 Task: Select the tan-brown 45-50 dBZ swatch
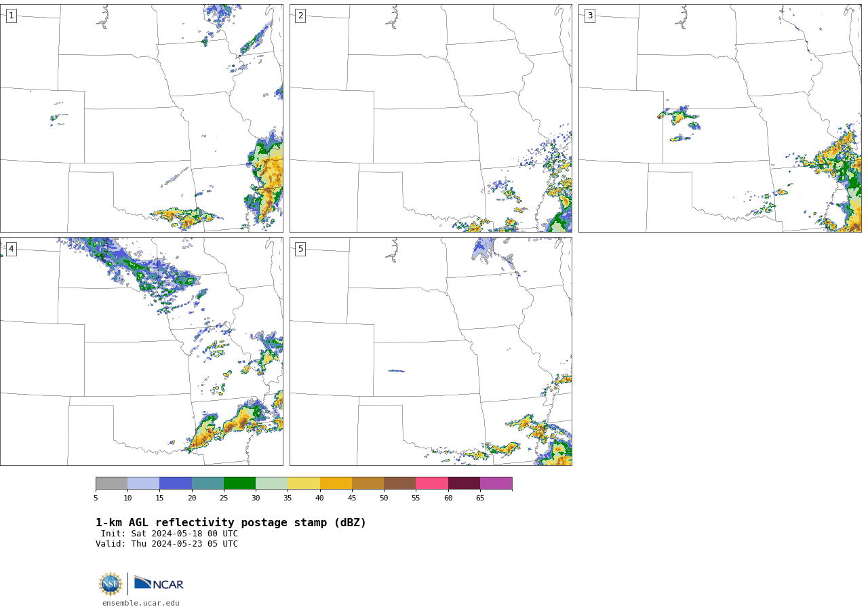[x=368, y=484]
